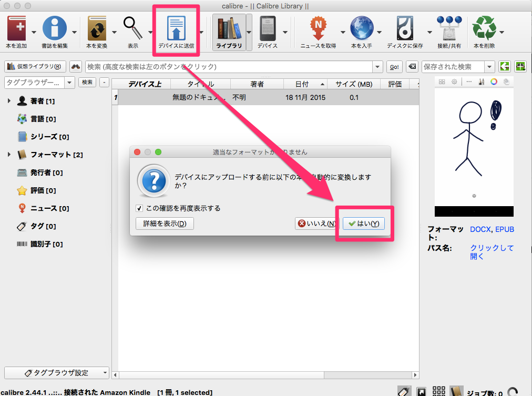Image resolution: width=532 pixels, height=396 pixels.
Task: Open Connect/share (接続/共有) icon
Action: coord(449,28)
